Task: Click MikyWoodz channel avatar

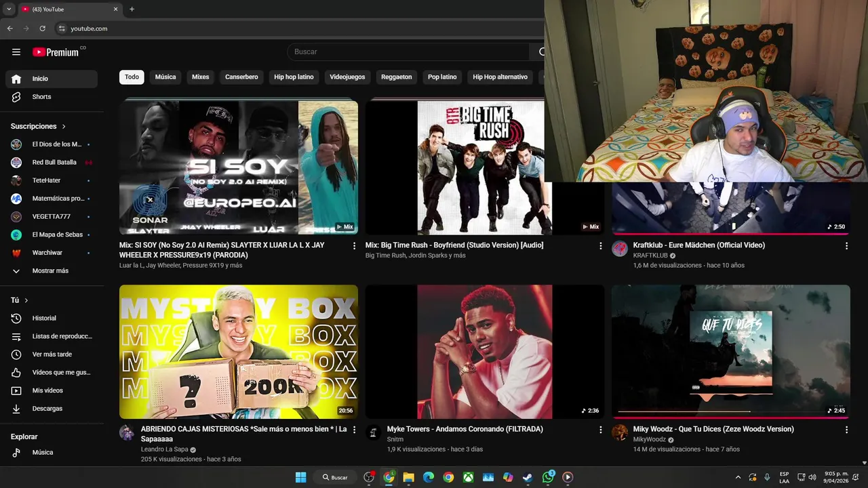Action: [x=619, y=432]
